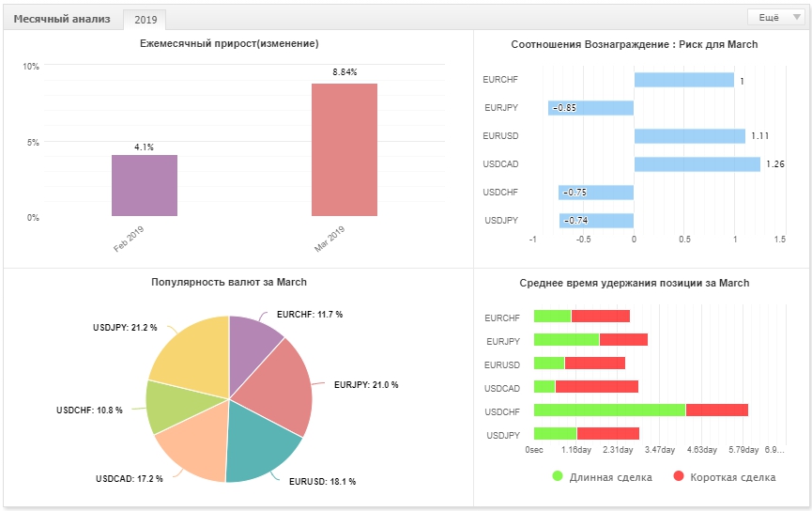Click the Feb 2019 purple bar
Viewport: 812px width, 511px height.
point(145,186)
